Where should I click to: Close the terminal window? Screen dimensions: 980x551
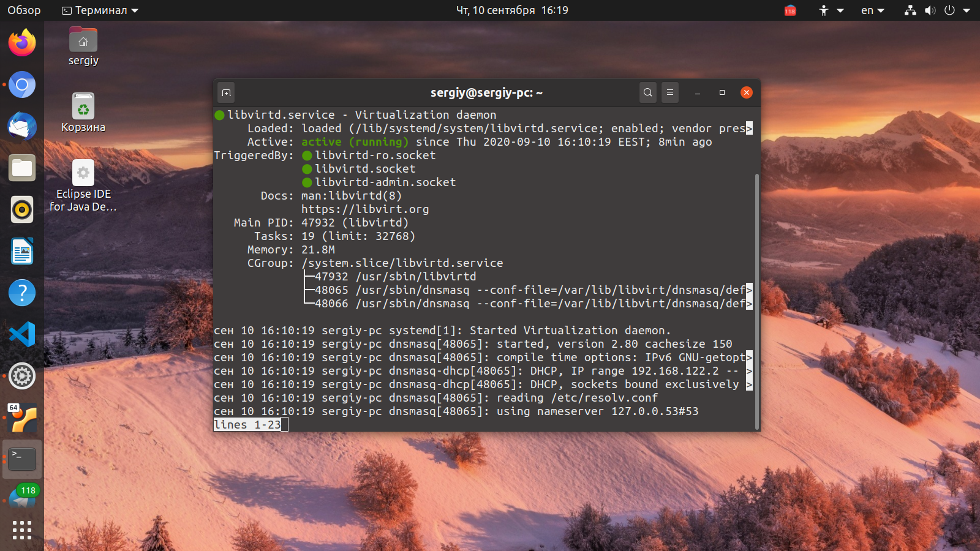tap(747, 92)
